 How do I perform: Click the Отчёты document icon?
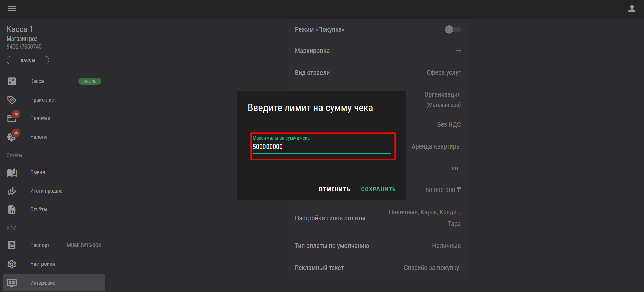[x=12, y=210]
